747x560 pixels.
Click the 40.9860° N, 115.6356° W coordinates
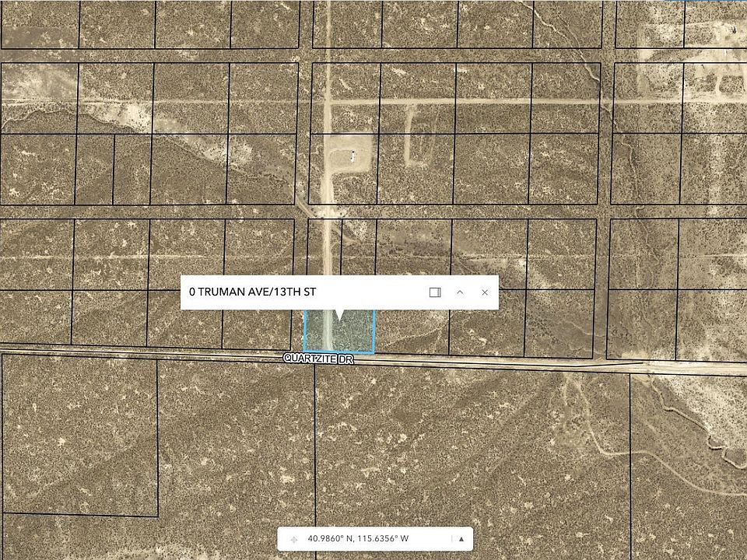358,538
